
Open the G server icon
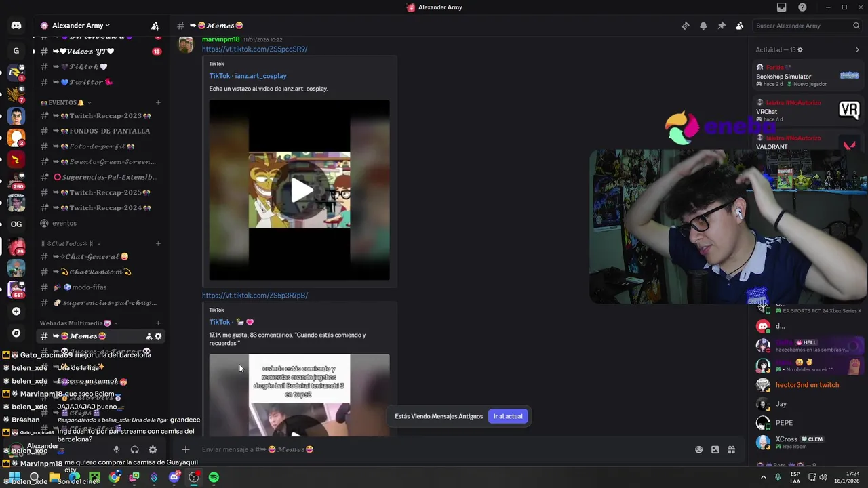point(16,51)
